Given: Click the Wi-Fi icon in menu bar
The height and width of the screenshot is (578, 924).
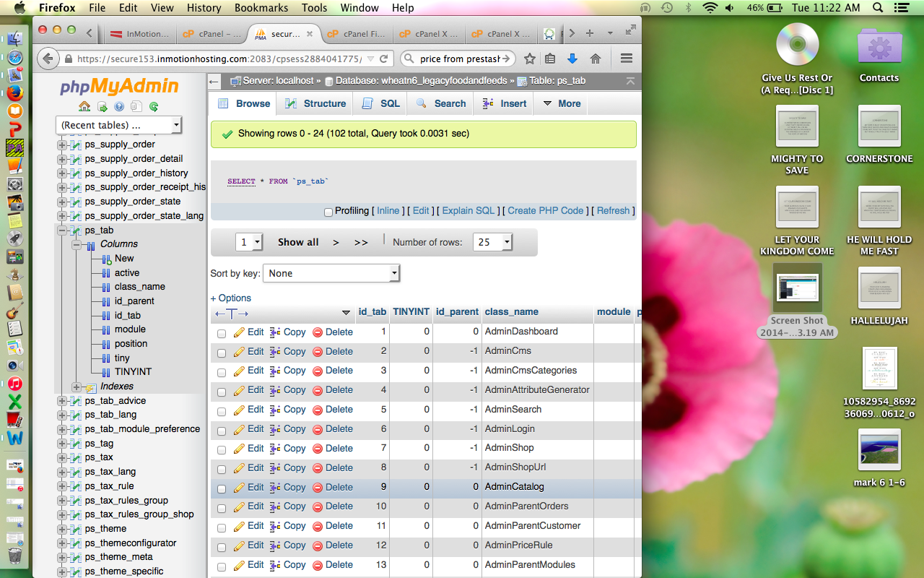Looking at the screenshot, I should [x=710, y=8].
